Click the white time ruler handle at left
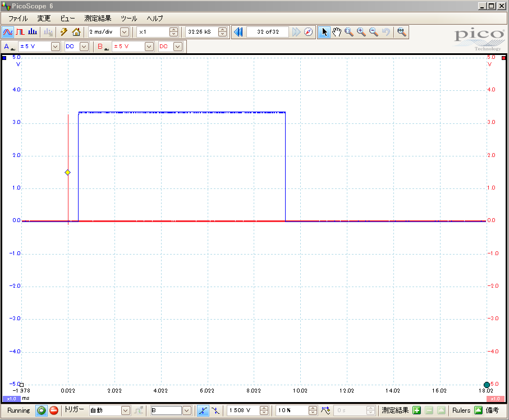Viewport: 509px width, 420px height. [21, 385]
